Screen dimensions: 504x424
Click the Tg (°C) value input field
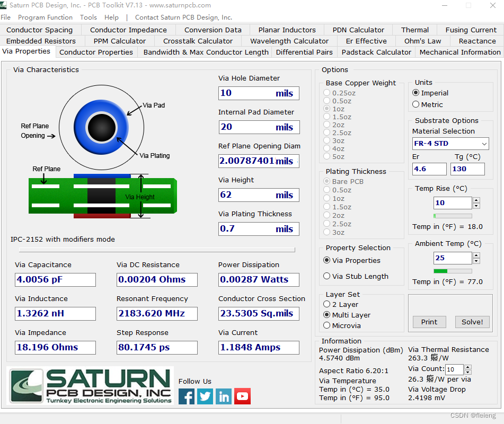point(467,169)
